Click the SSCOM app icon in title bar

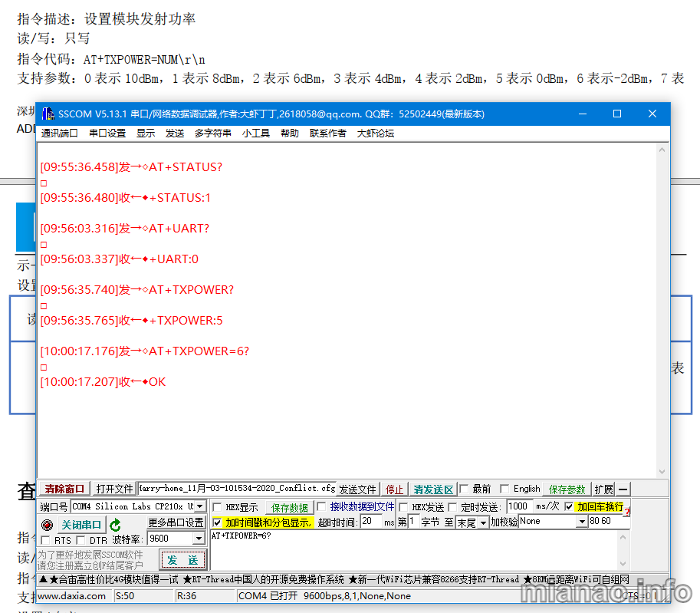click(x=48, y=114)
